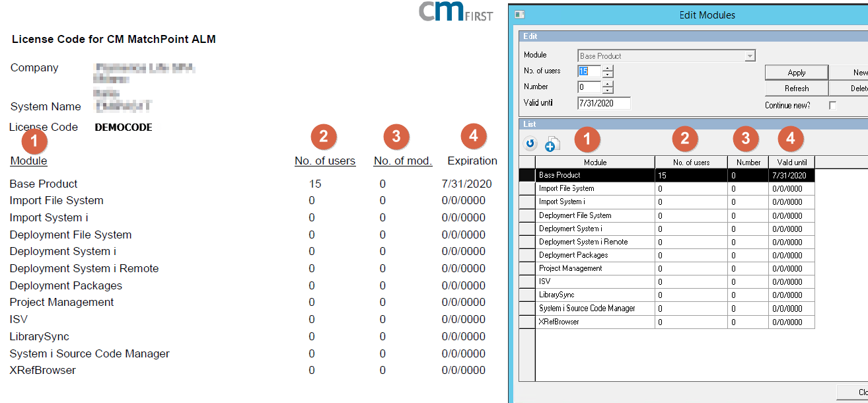Screen dimensions: 868x403
Task: Increase Number field with up arrow
Action: [x=608, y=84]
